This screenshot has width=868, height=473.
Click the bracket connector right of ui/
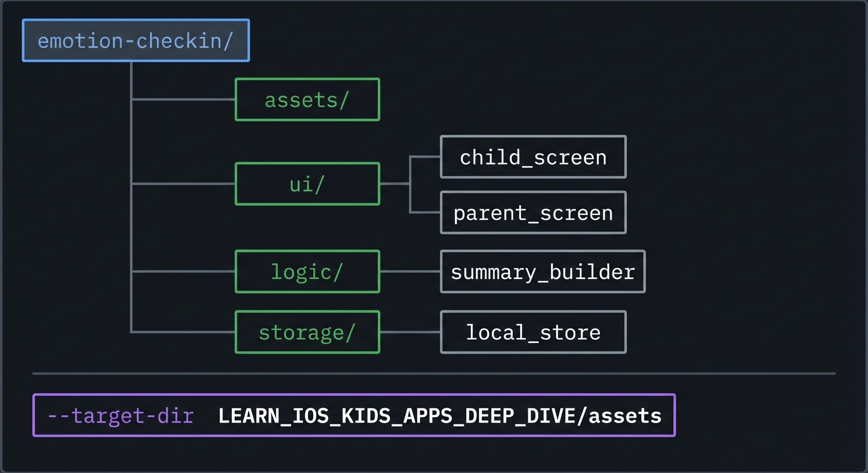click(x=410, y=184)
